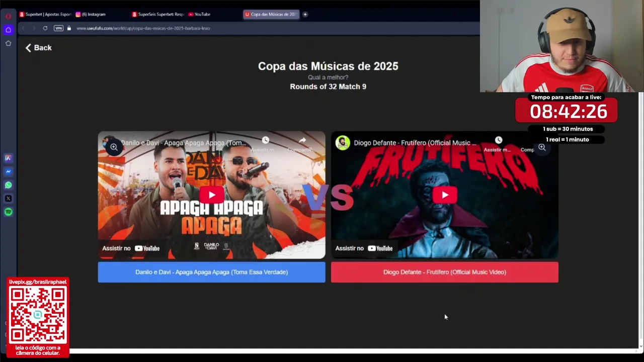Click the Back link
The image size is (644, 362).
[x=38, y=48]
